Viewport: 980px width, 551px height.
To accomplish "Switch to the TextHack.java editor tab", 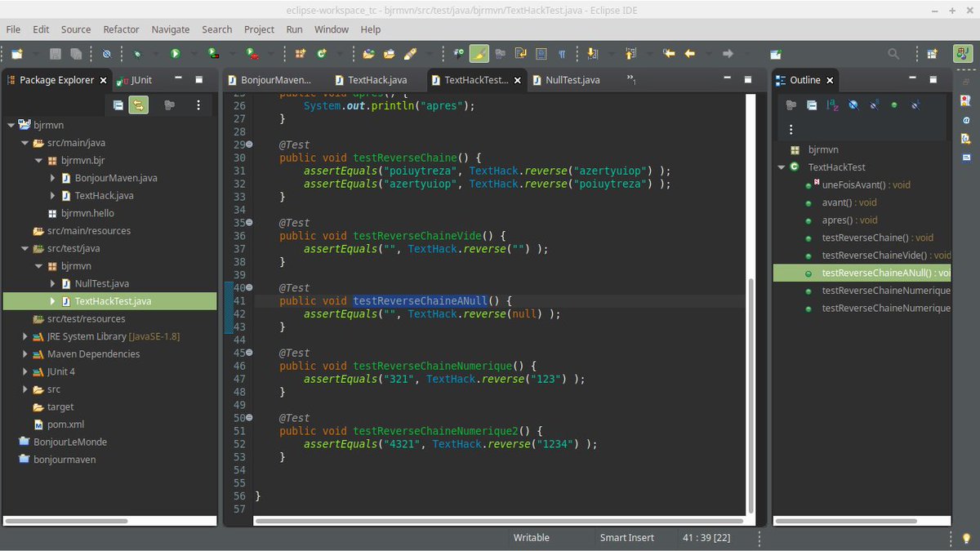I will tap(377, 80).
